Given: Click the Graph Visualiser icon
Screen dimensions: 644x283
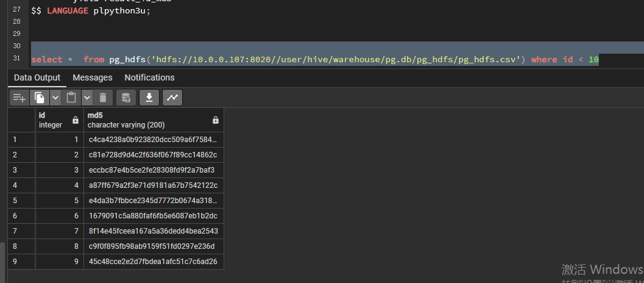Looking at the screenshot, I should (172, 98).
